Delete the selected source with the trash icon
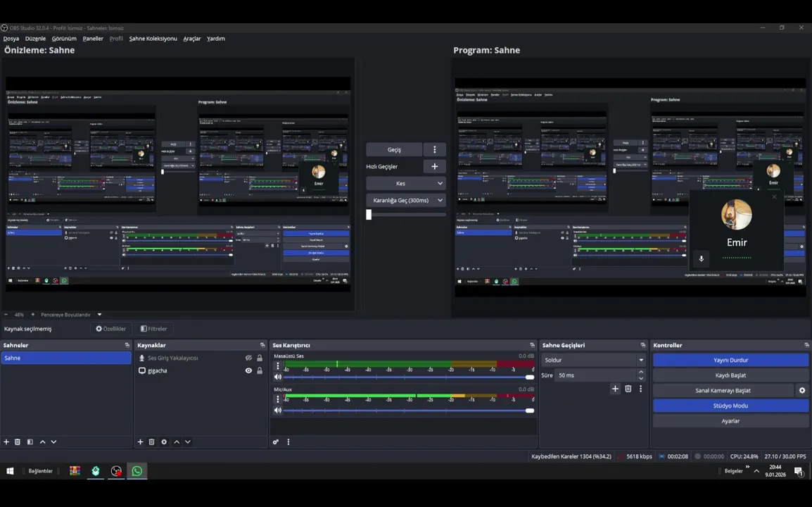Screen dimensions: 812x507 tap(152, 442)
